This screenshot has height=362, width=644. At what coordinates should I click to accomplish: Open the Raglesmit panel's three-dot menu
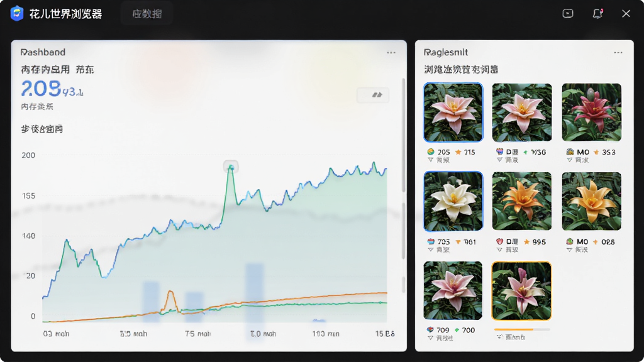(x=618, y=53)
